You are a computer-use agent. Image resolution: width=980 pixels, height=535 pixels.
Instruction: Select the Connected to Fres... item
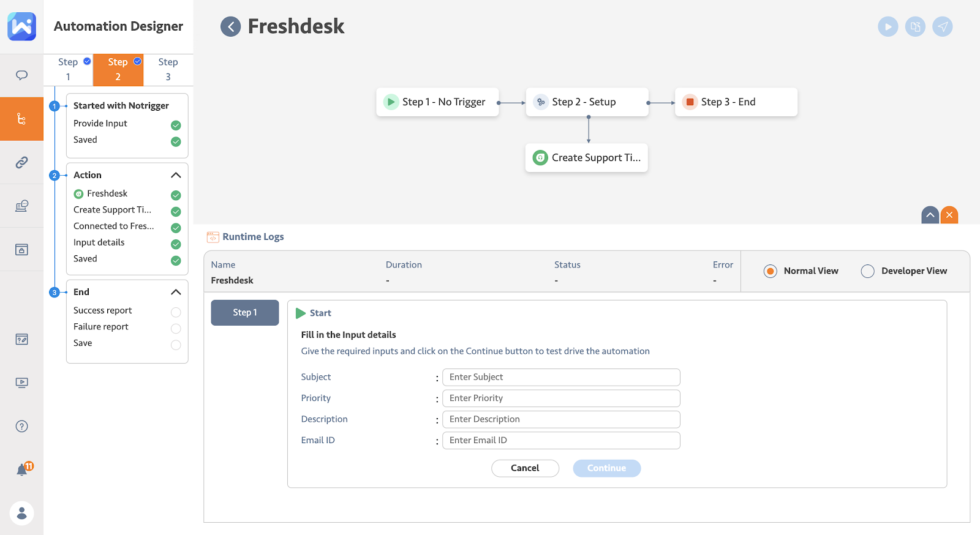(x=114, y=226)
